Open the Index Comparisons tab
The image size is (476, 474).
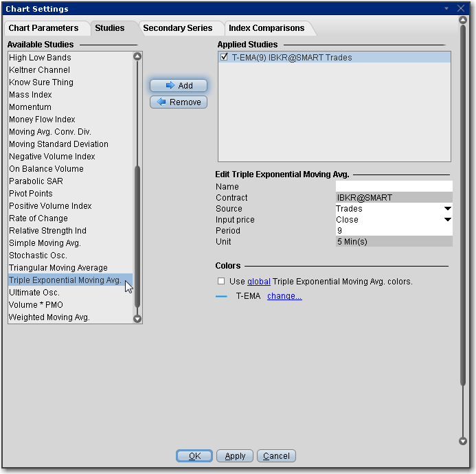click(267, 28)
